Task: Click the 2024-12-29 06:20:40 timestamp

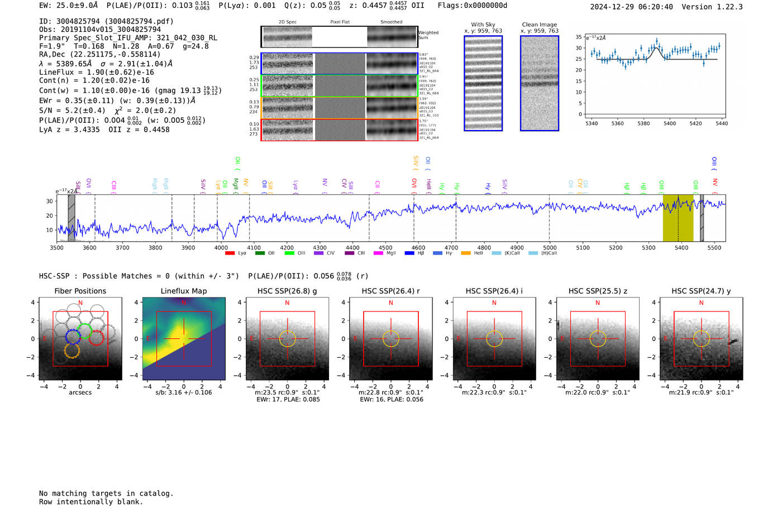Action: click(631, 7)
